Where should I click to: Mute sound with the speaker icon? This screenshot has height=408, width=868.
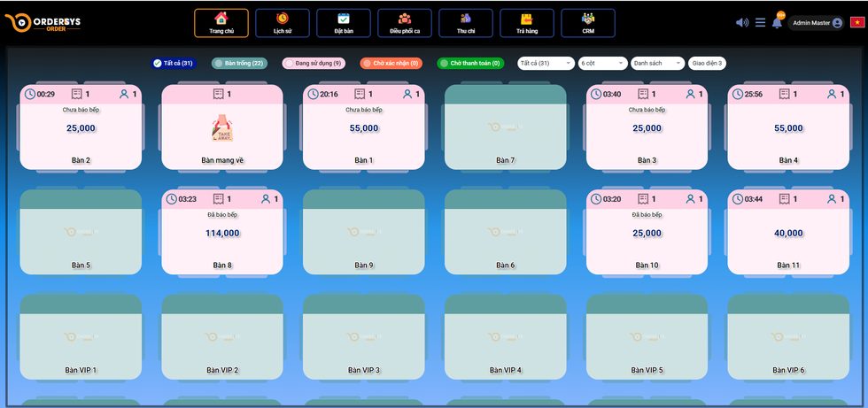click(x=742, y=23)
